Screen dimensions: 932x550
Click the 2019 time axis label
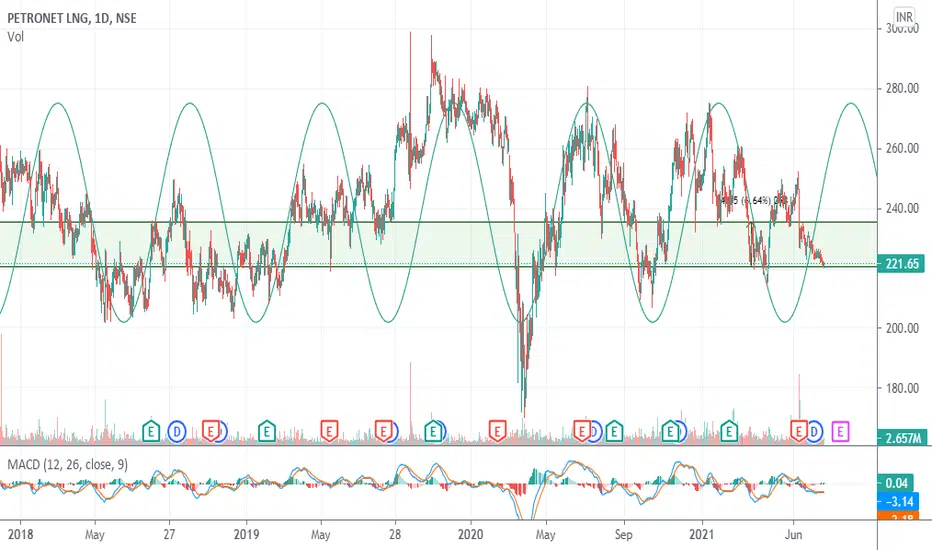(246, 535)
